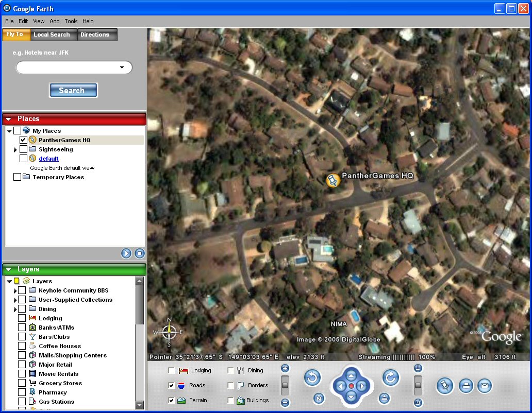
Task: Click the Coffee Houses cup icon
Action: click(x=32, y=346)
